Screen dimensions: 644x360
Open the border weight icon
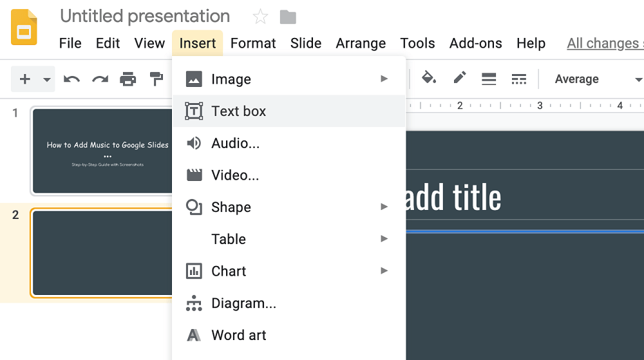[489, 79]
